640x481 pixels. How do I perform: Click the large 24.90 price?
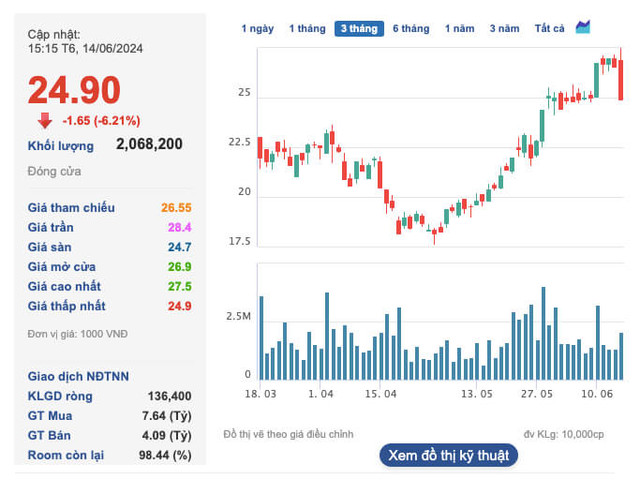click(x=74, y=90)
